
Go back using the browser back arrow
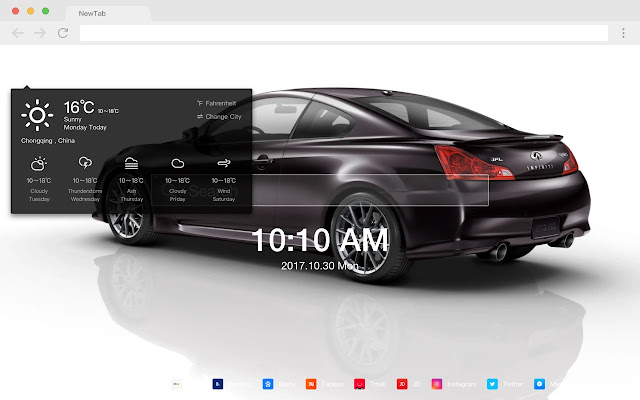pyautogui.click(x=18, y=33)
